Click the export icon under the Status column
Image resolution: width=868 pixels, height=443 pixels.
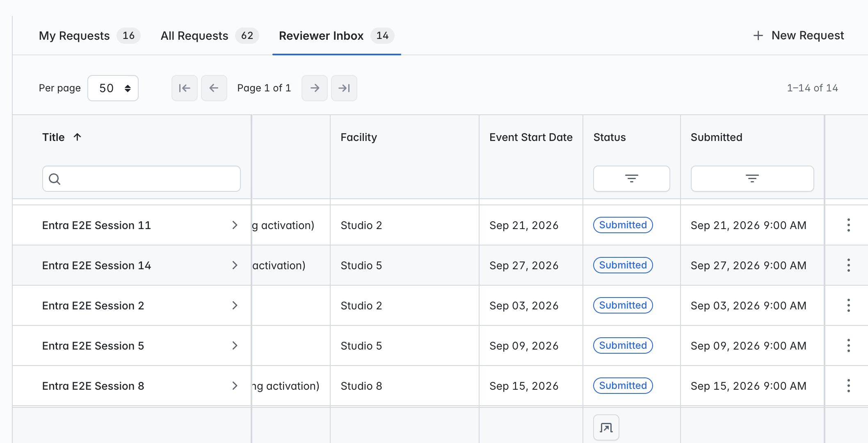(606, 427)
